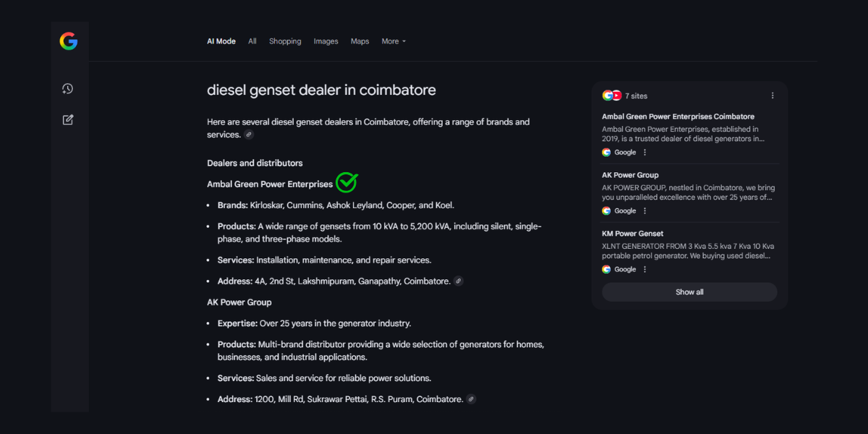This screenshot has width=868, height=434.
Task: Click the link icon after the intro paragraph
Action: tap(249, 135)
